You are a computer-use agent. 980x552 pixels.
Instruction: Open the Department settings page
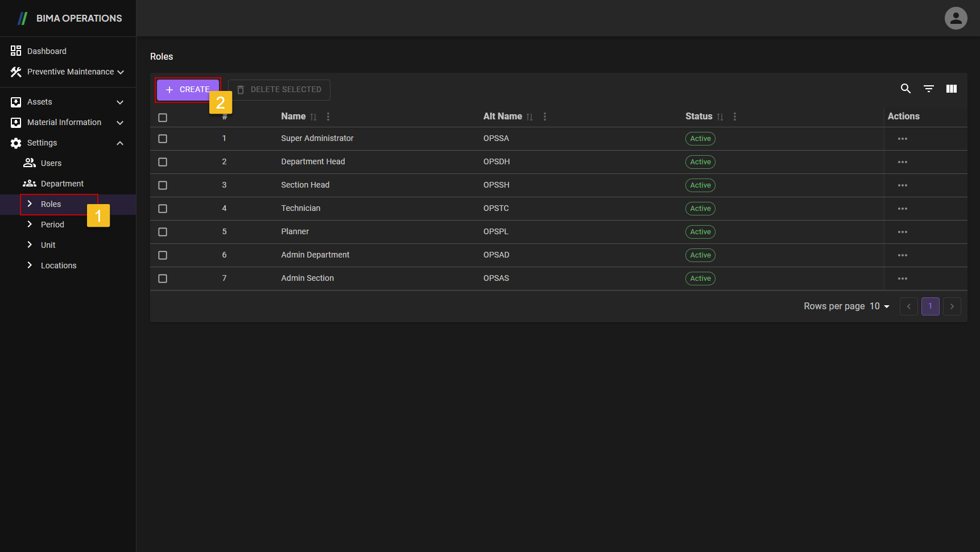pyautogui.click(x=62, y=184)
